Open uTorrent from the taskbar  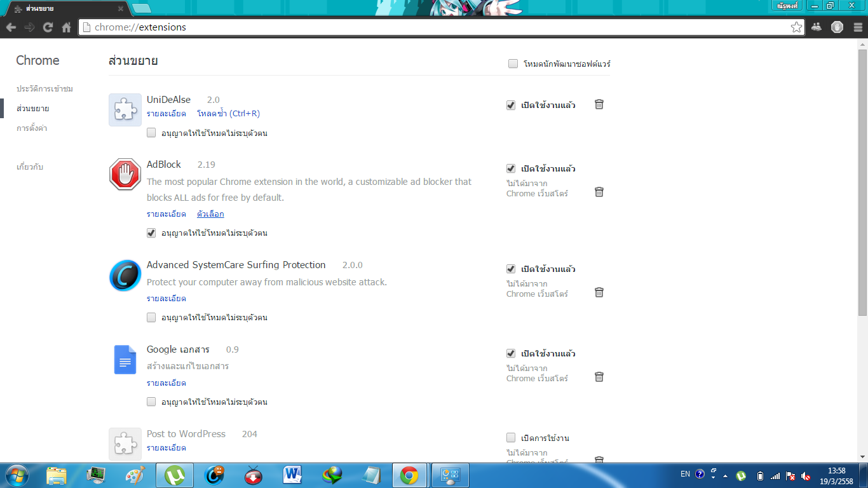(x=175, y=475)
